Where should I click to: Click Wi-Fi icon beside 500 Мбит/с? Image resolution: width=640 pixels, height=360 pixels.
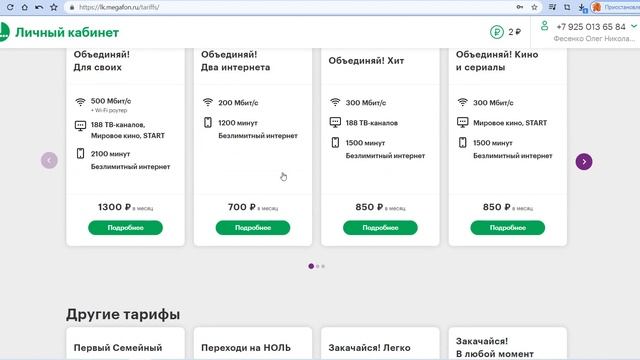80,101
